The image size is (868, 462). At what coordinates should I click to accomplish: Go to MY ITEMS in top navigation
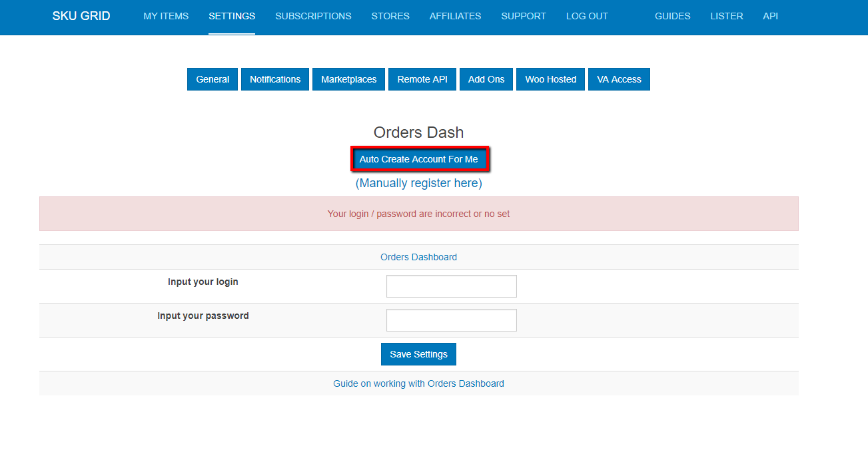coord(166,16)
